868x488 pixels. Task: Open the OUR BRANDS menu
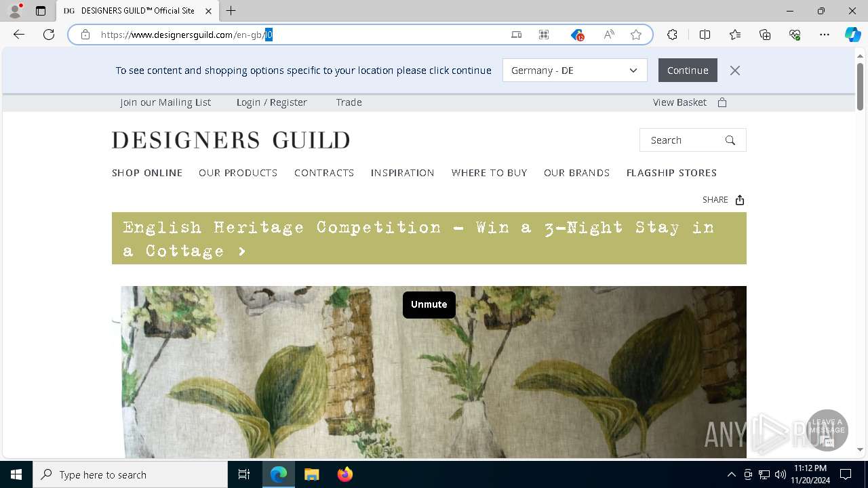point(576,173)
